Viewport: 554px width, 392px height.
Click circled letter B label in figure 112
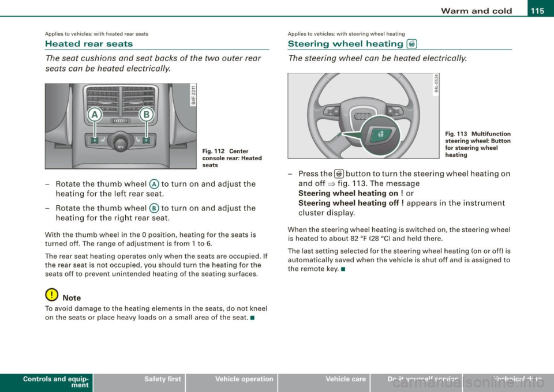146,115
